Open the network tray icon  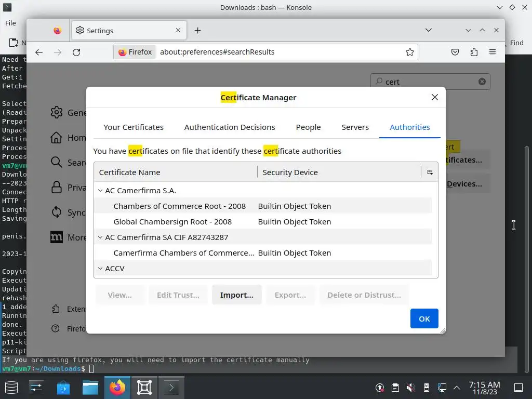442,388
